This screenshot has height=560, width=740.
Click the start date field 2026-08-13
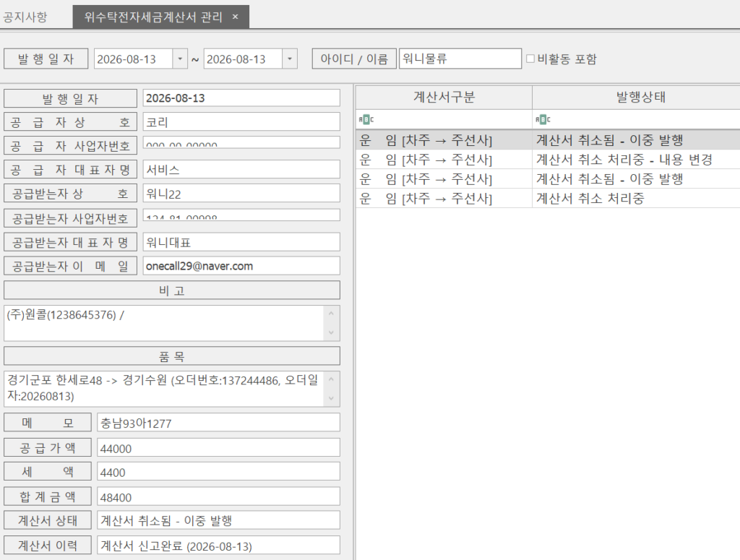(x=133, y=59)
